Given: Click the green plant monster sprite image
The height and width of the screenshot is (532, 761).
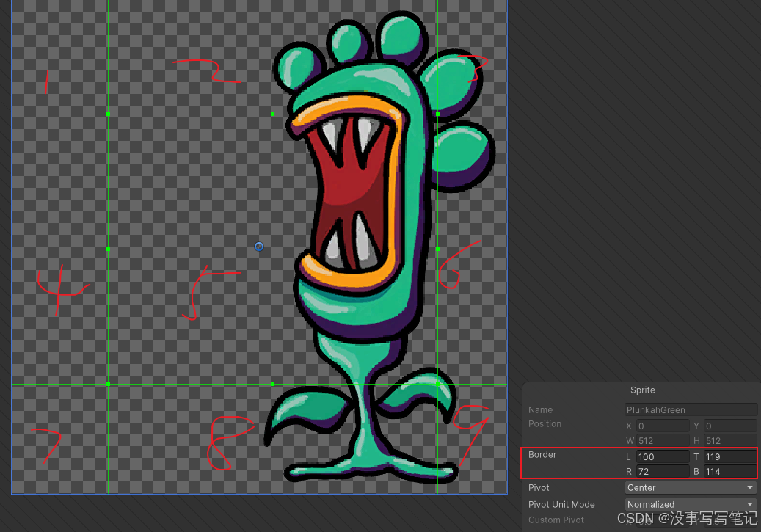Looking at the screenshot, I should (379, 247).
